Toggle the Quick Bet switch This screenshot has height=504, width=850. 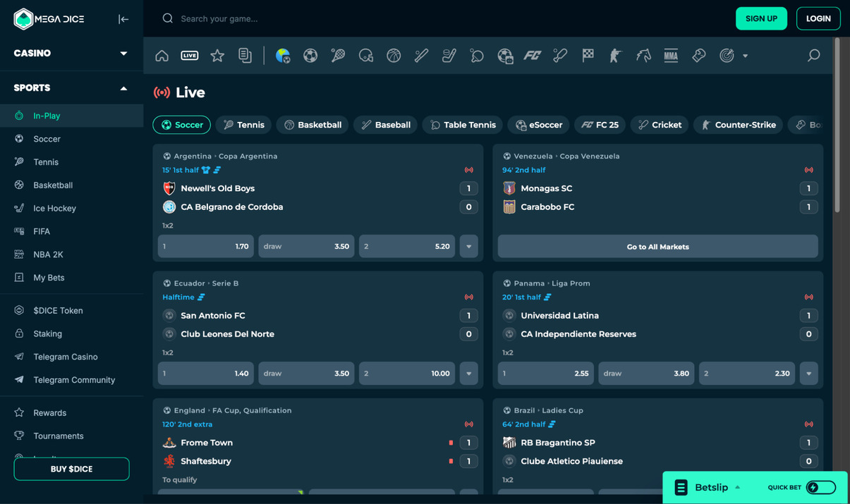tap(820, 487)
